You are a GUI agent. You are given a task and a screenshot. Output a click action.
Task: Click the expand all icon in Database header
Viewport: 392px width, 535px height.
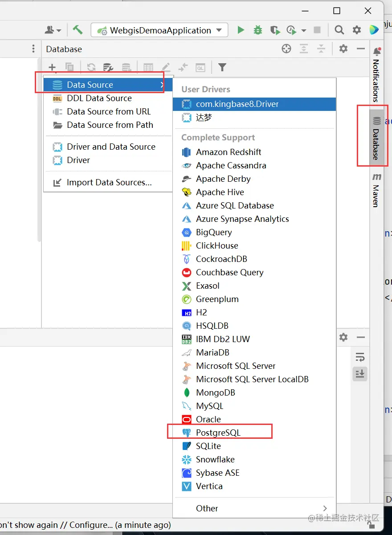[304, 49]
